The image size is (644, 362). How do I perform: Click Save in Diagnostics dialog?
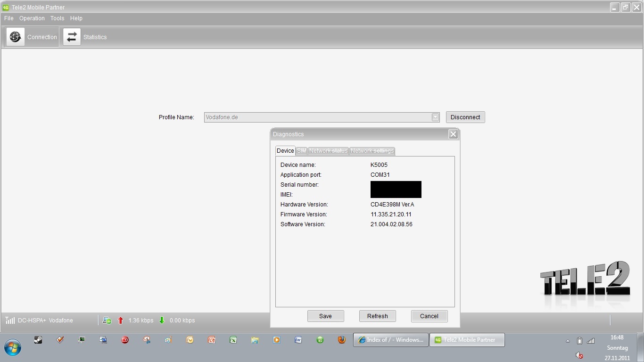tap(325, 316)
